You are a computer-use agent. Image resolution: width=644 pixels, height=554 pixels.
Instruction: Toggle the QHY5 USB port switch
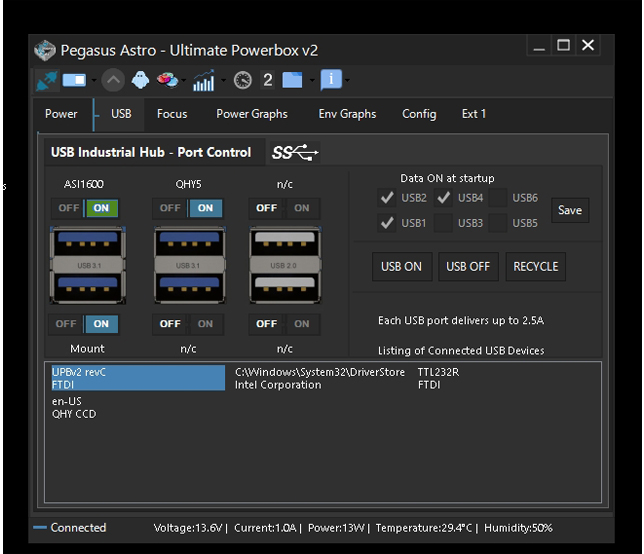point(188,208)
